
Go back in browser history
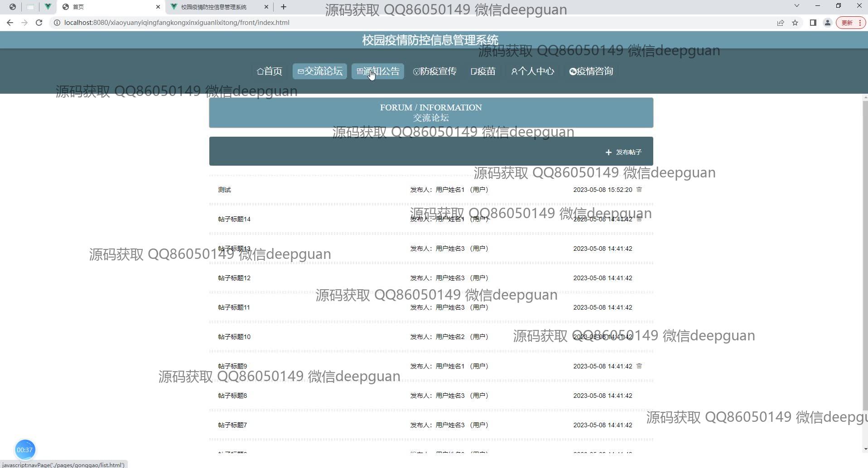[x=10, y=23]
